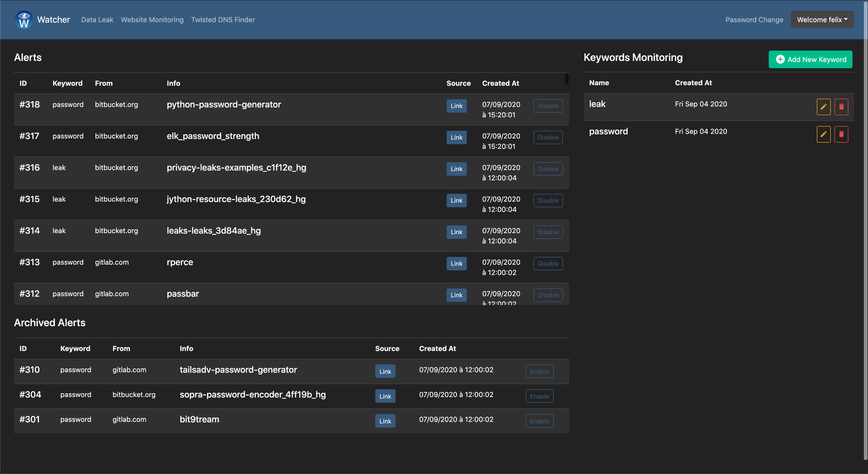Click the Add New Keyword plus button

click(x=810, y=59)
